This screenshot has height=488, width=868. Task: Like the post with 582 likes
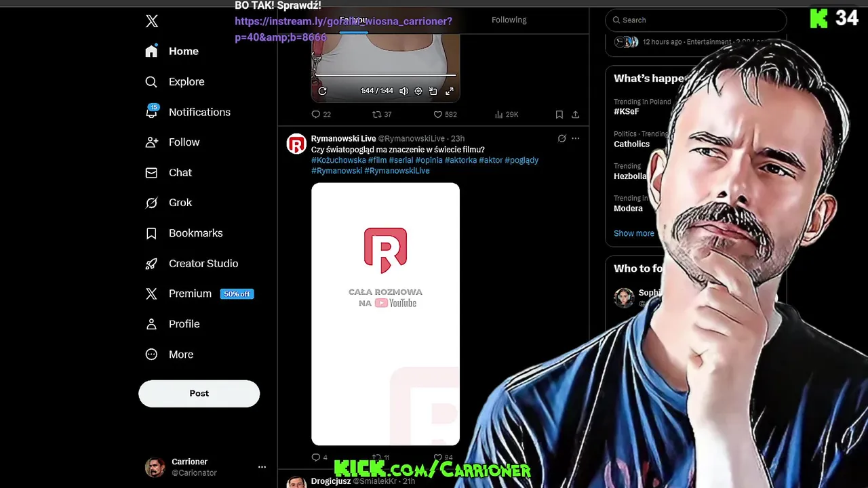(x=445, y=115)
